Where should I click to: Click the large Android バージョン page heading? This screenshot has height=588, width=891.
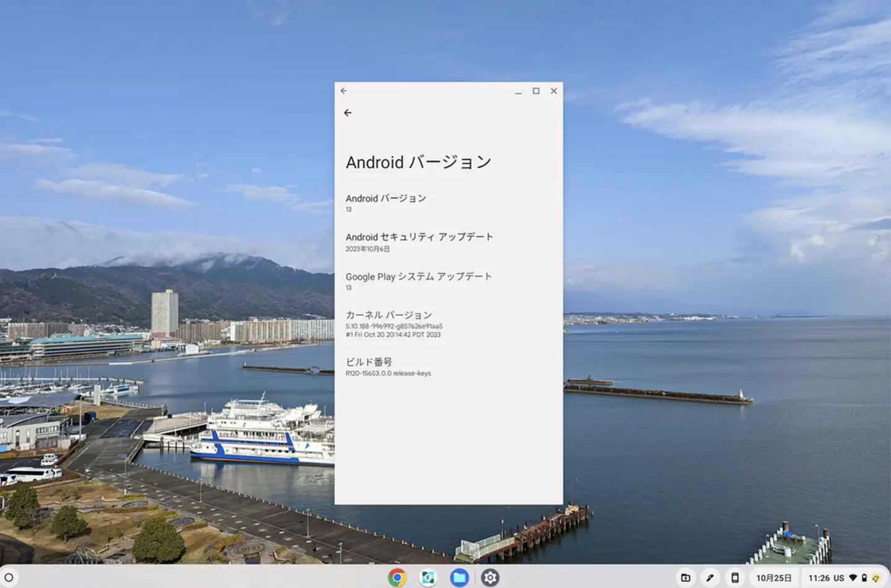418,163
